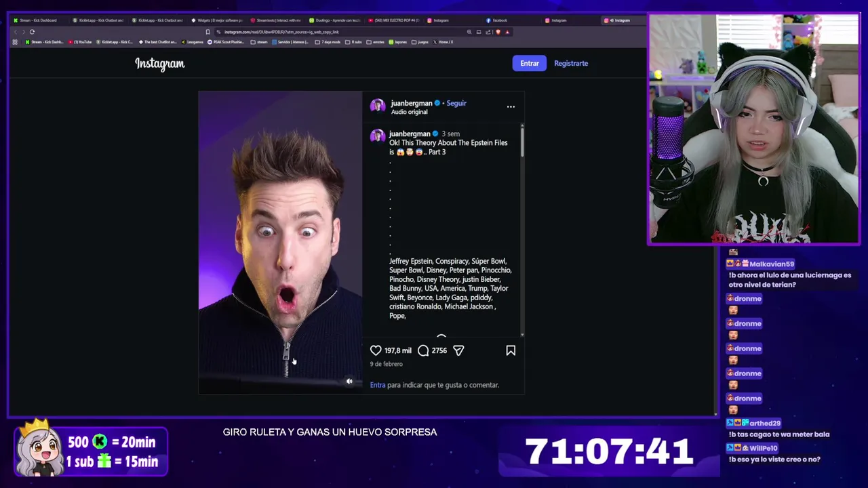Expand the stream bookmarks folder
Image resolution: width=868 pixels, height=488 pixels.
tap(259, 42)
